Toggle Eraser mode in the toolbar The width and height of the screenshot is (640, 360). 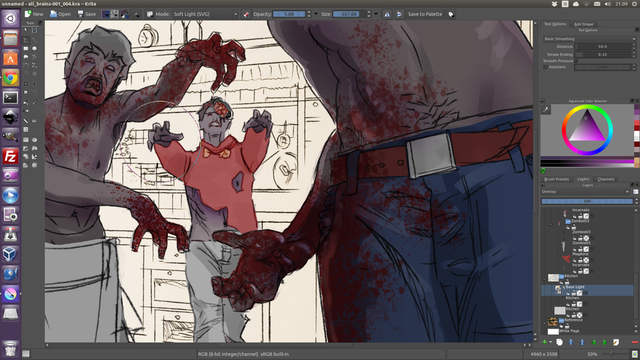(246, 14)
